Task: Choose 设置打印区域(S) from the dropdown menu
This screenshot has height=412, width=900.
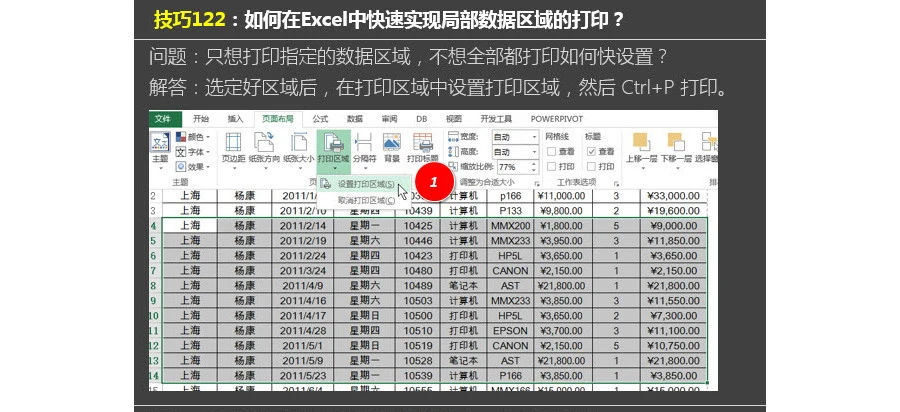Action: (364, 184)
